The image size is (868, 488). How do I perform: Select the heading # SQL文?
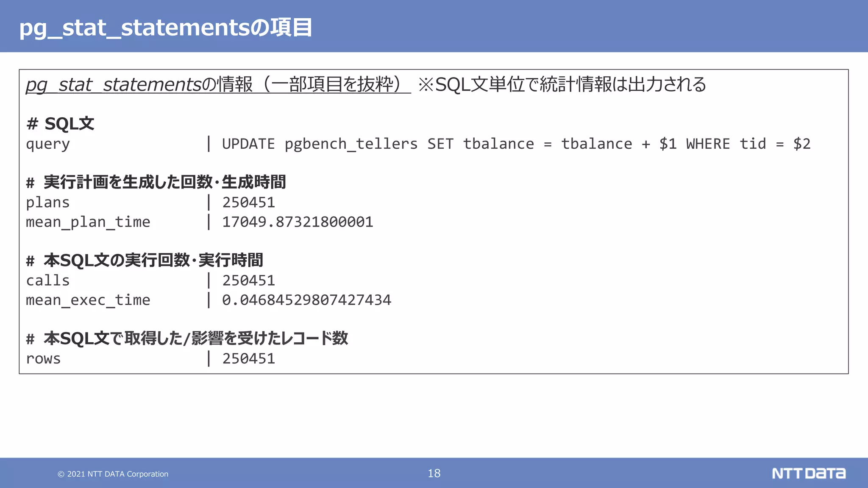[x=60, y=124]
